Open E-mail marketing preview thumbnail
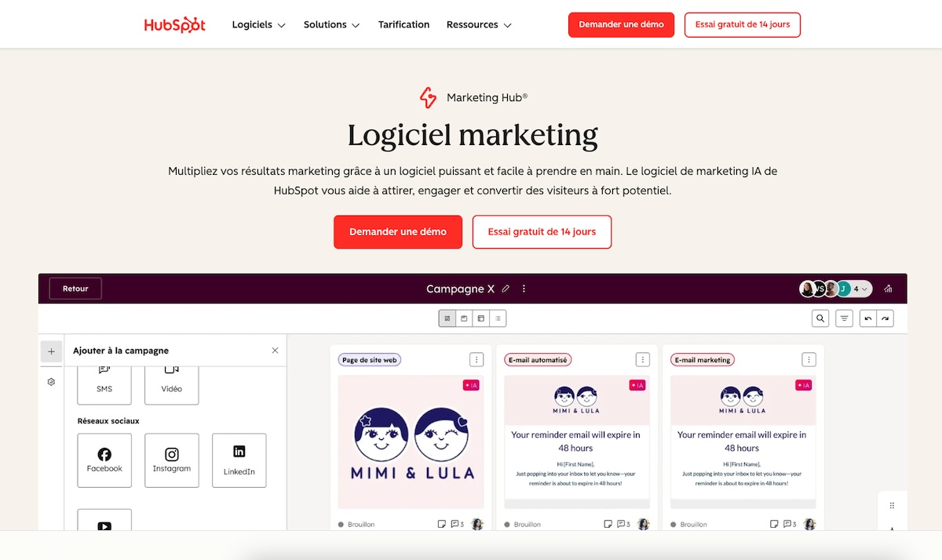 pyautogui.click(x=743, y=442)
